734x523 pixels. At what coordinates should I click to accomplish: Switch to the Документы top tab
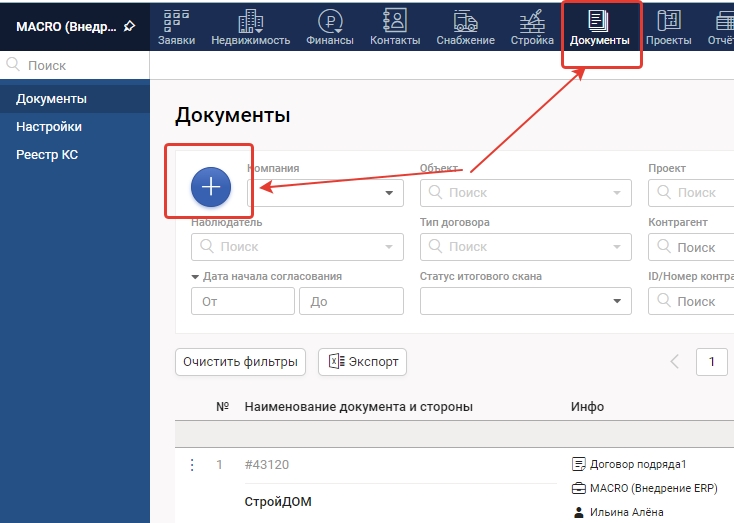click(x=600, y=28)
